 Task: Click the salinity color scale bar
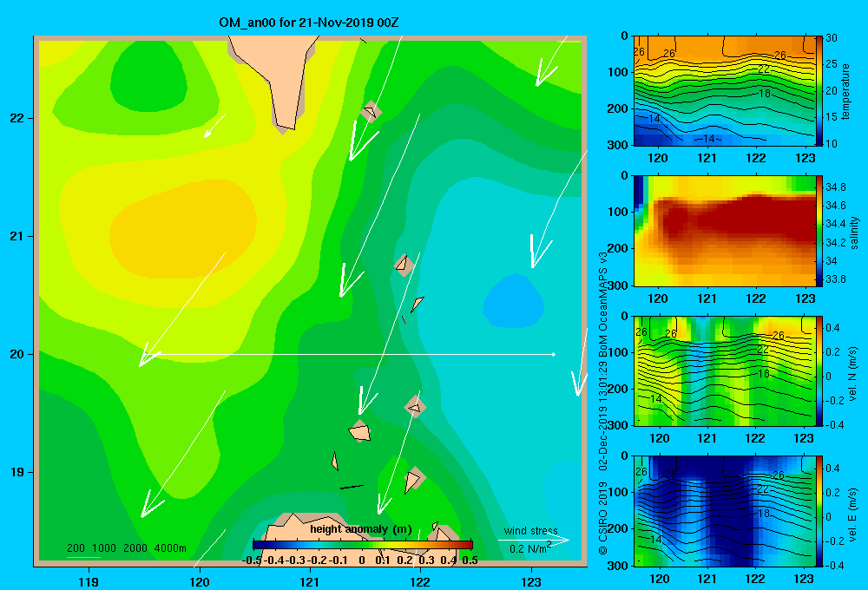coord(820,231)
